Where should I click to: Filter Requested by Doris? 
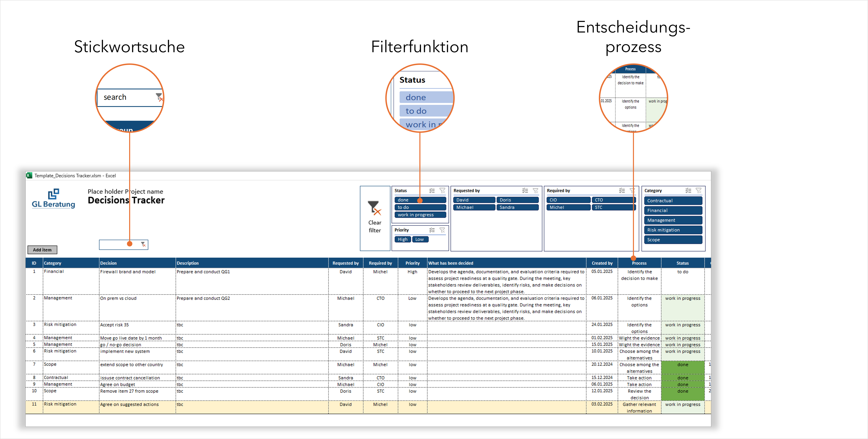(x=518, y=200)
